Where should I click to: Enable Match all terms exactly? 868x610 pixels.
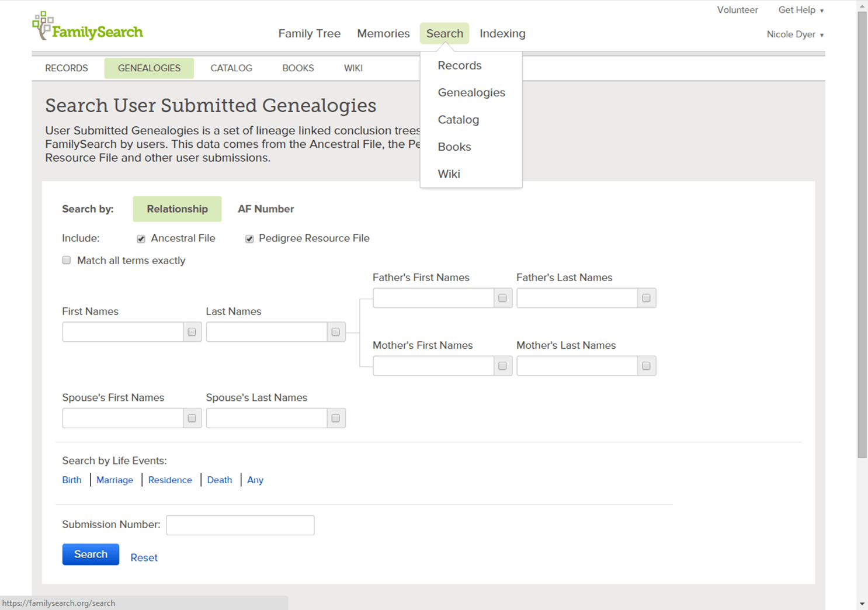66,260
